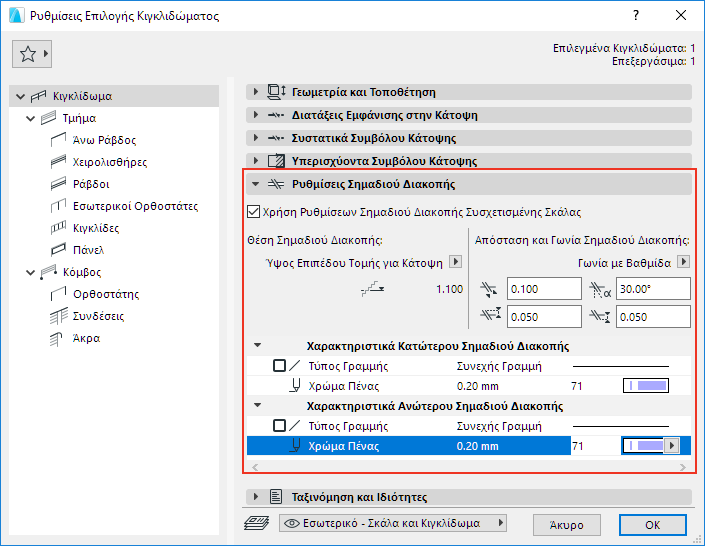Click the layer icon beside layer dropdown
The width and height of the screenshot is (705, 546).
[257, 523]
